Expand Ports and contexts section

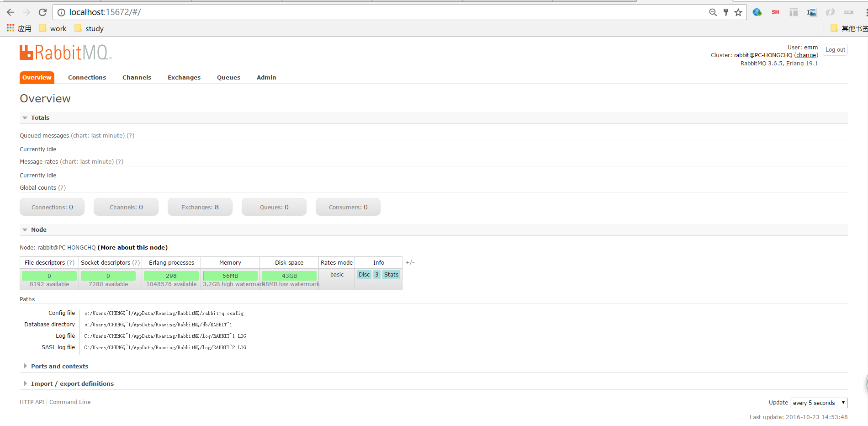pos(59,367)
